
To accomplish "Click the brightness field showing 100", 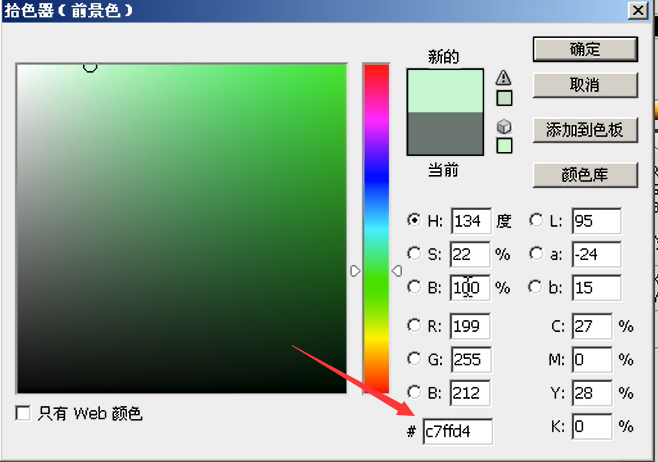I will click(470, 288).
